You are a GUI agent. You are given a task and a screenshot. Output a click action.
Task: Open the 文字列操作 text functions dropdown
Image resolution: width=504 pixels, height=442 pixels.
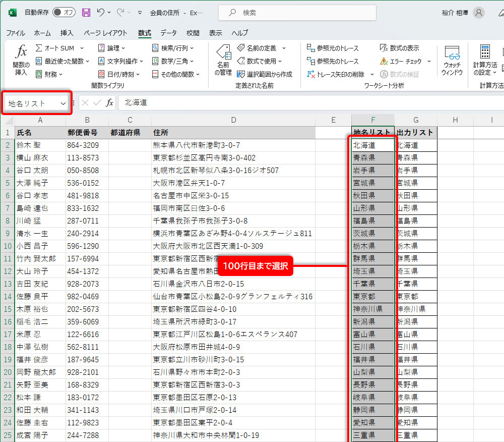pyautogui.click(x=141, y=61)
